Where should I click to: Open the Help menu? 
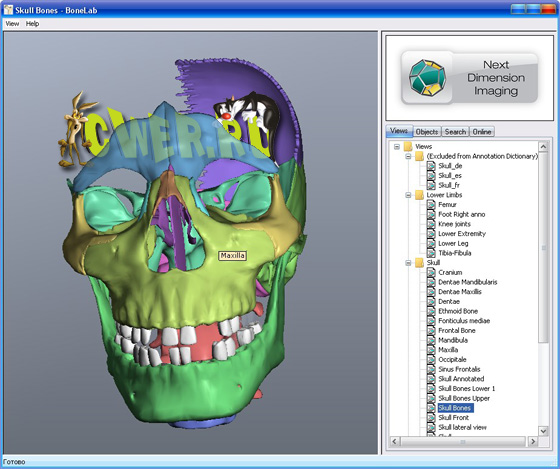[x=32, y=24]
